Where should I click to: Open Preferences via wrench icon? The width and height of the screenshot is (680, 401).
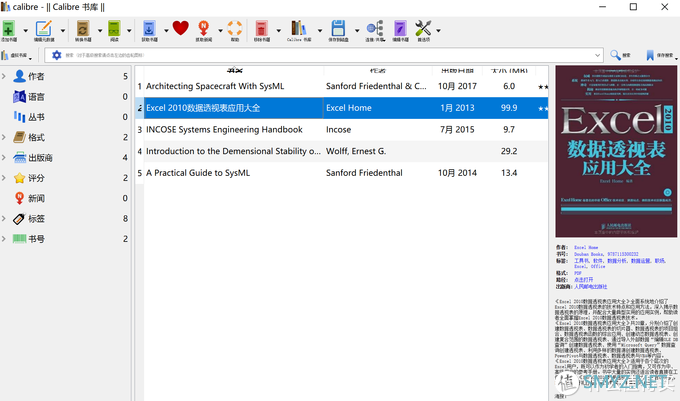[x=424, y=28]
